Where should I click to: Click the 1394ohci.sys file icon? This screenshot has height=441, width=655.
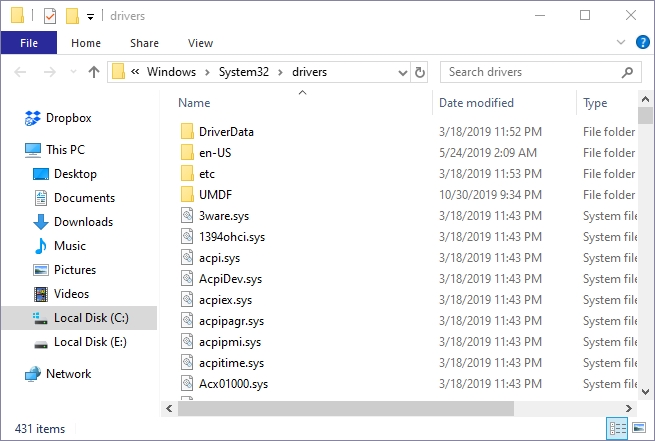187,236
